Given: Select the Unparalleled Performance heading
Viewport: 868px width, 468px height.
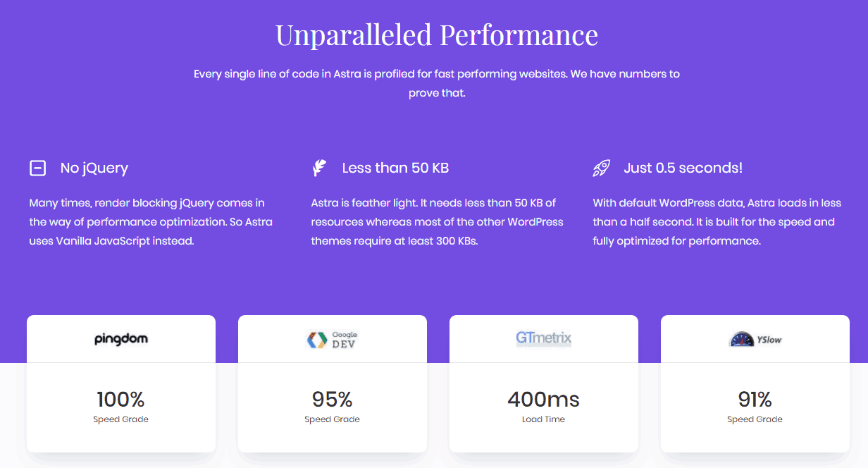Looking at the screenshot, I should [x=437, y=35].
